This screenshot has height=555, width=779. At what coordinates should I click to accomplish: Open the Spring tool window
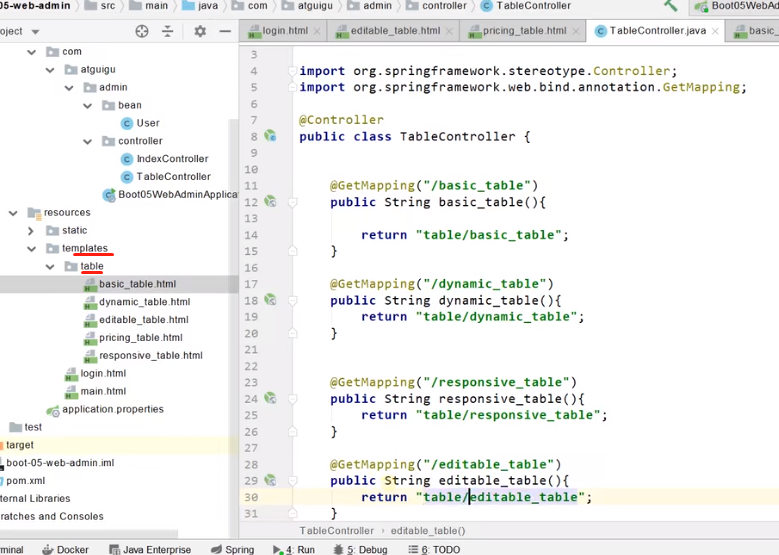[233, 549]
